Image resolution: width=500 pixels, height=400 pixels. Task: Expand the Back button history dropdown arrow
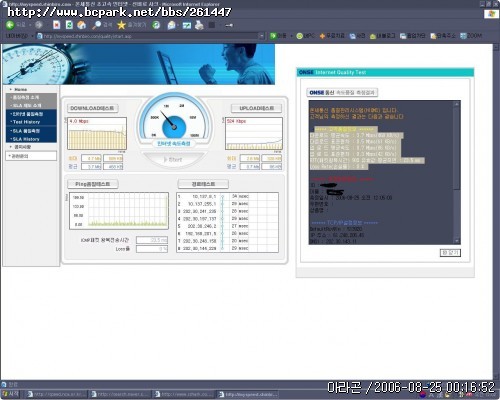tap(30, 25)
